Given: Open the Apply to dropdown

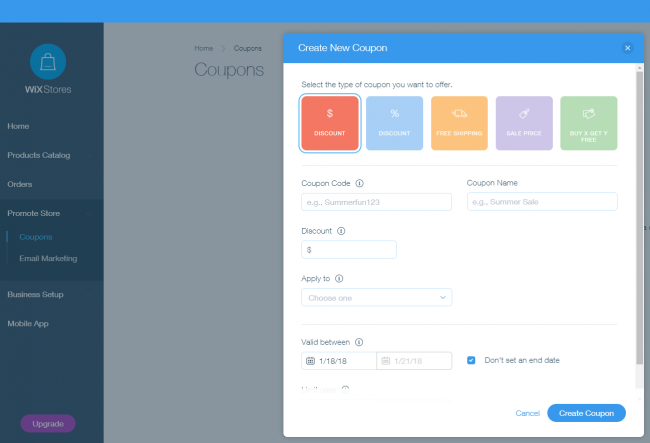Looking at the screenshot, I should click(x=376, y=297).
